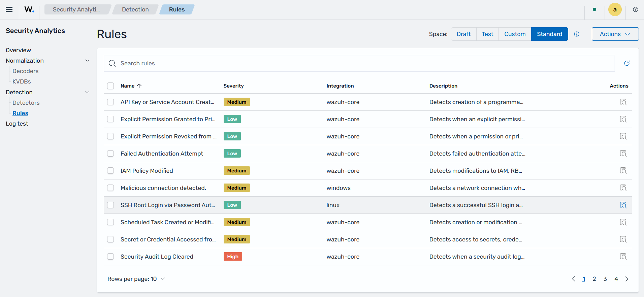
Task: Switch to the Draft space
Action: click(463, 34)
